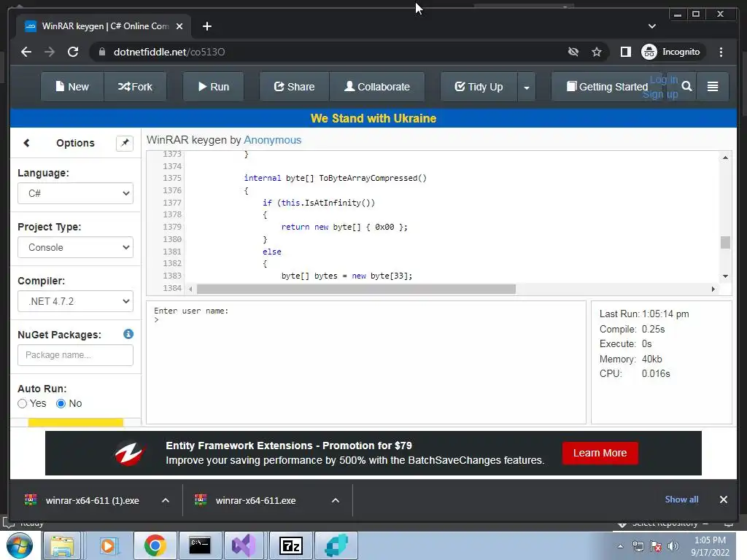This screenshot has width=747, height=560.
Task: Open File Explorer from the taskbar
Action: 63,545
